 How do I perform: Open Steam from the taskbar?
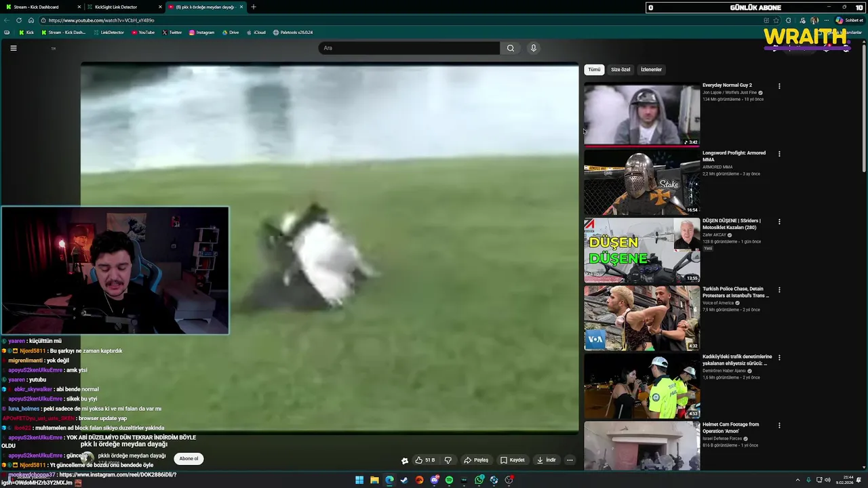404,480
